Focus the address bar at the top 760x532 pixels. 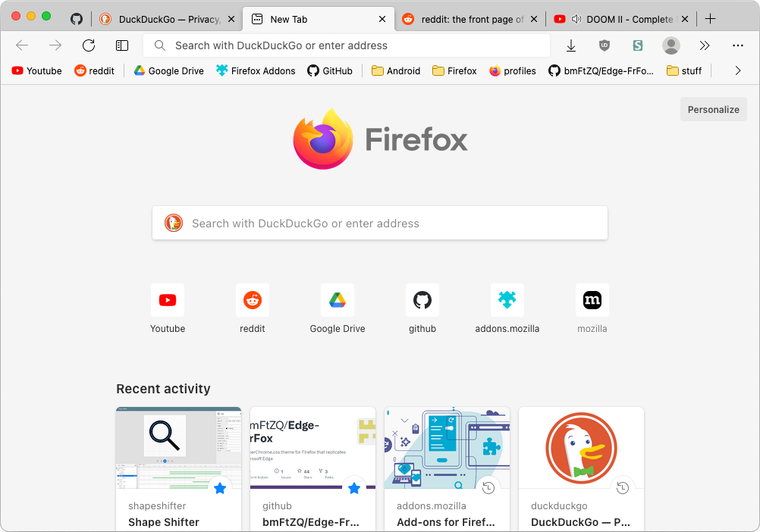[x=347, y=45]
